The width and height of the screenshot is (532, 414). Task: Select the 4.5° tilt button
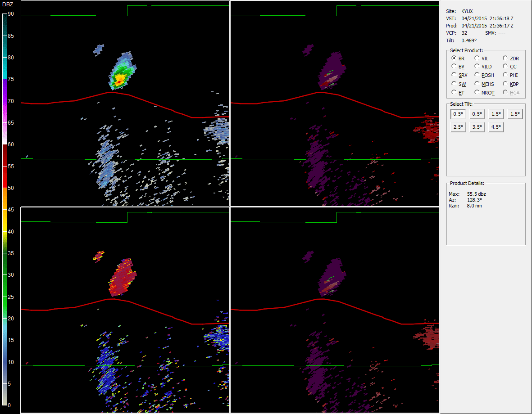(x=496, y=127)
